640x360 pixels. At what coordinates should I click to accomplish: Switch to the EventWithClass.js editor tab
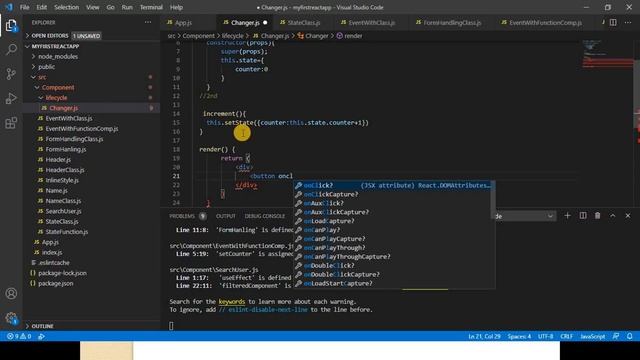pyautogui.click(x=371, y=23)
